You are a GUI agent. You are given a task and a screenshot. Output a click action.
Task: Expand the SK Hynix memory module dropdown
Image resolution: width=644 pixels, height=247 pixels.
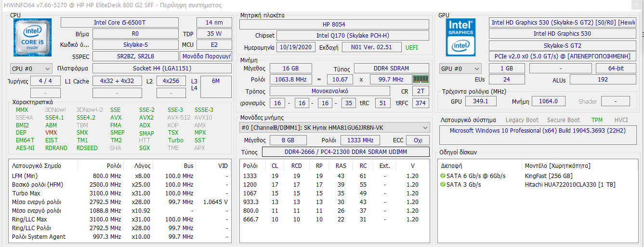click(x=334, y=128)
